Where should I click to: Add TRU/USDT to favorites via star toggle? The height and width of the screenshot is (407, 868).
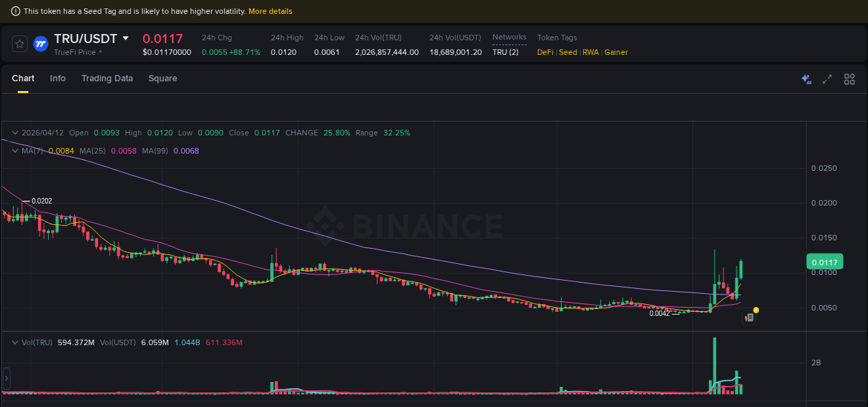pos(19,43)
